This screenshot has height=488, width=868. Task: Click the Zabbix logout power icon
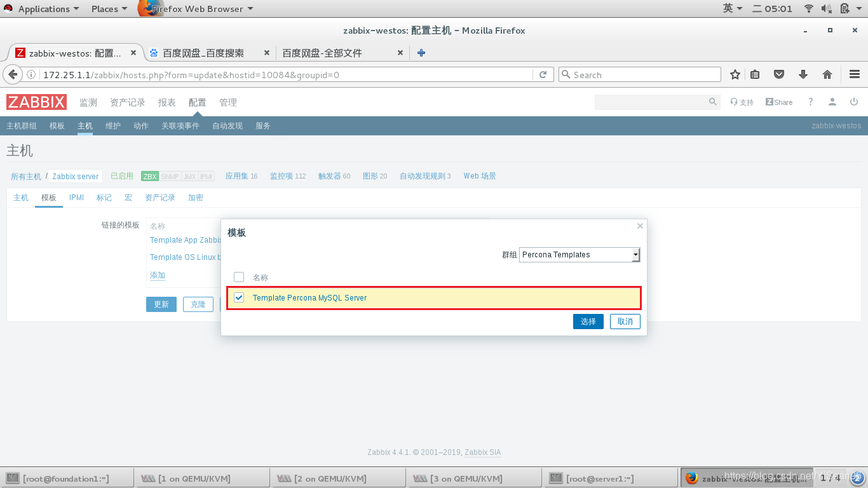(854, 102)
